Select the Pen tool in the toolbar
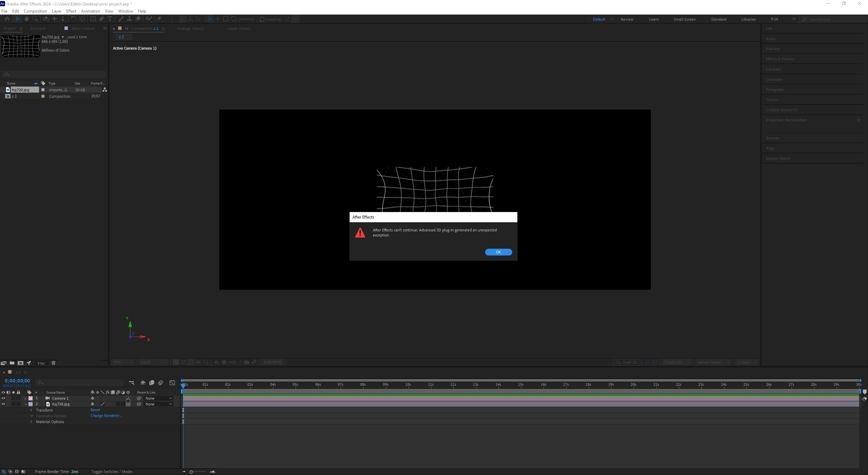 tap(101, 19)
